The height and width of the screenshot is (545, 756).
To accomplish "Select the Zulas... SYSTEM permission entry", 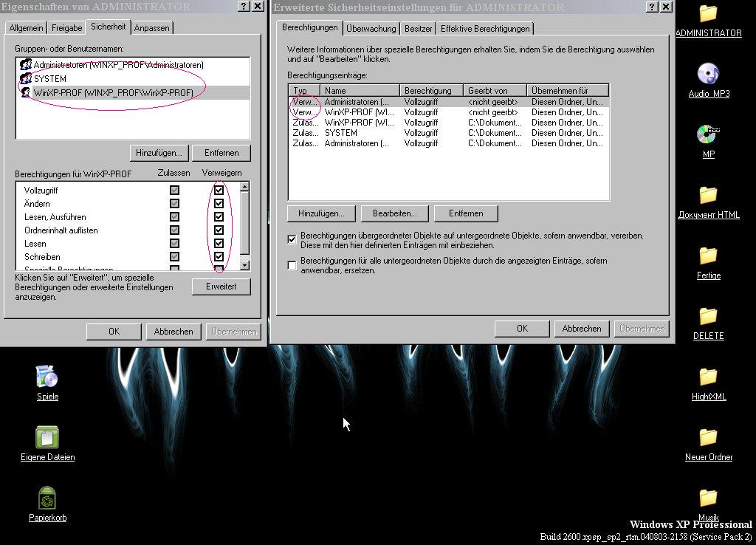I will 449,133.
